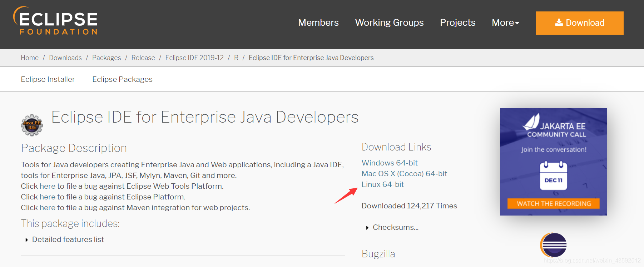Open Working Groups navigation item

pyautogui.click(x=389, y=23)
